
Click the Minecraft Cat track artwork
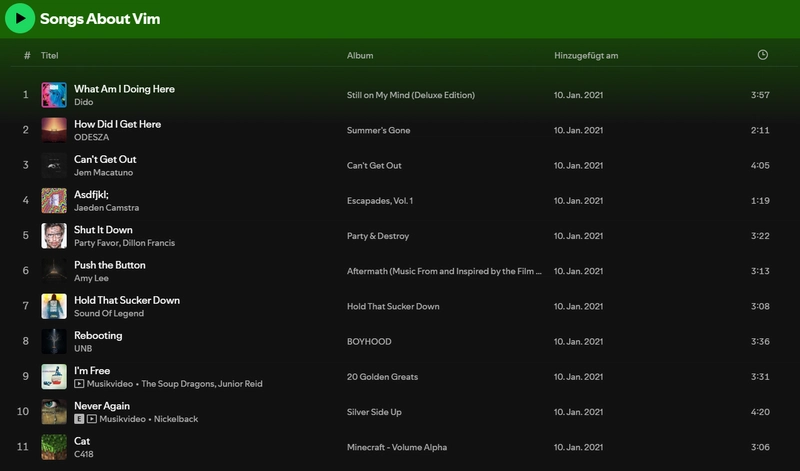pos(54,447)
